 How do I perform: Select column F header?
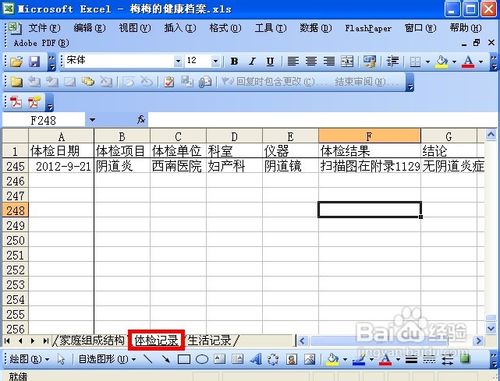point(369,136)
